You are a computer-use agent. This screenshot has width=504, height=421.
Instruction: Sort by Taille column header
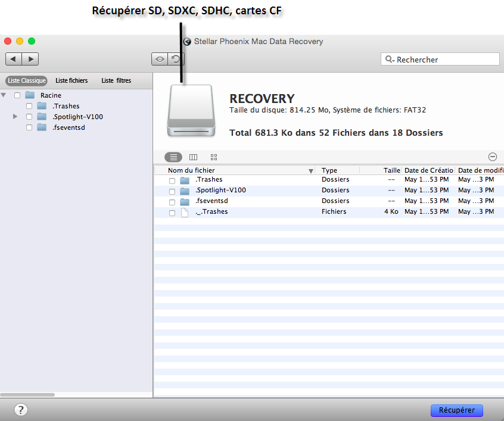[381, 170]
